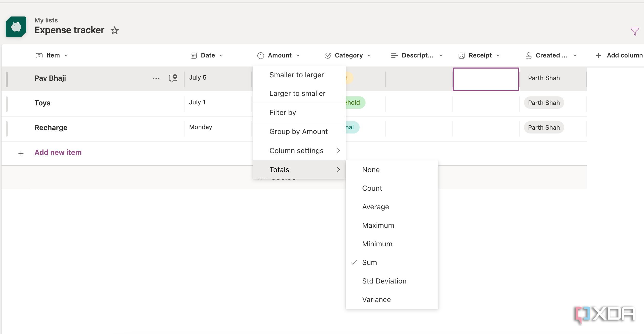Open the Pav Bhaji item
The image size is (644, 334).
50,78
